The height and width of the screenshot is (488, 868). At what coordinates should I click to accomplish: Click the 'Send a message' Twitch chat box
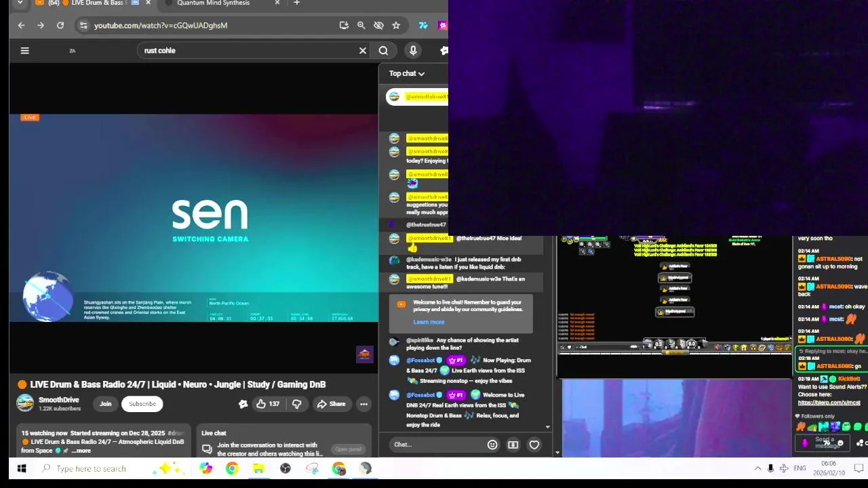pos(824,443)
